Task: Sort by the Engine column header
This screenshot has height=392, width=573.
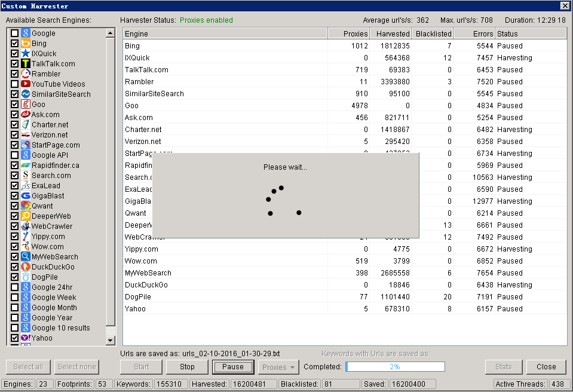Action: [x=225, y=33]
